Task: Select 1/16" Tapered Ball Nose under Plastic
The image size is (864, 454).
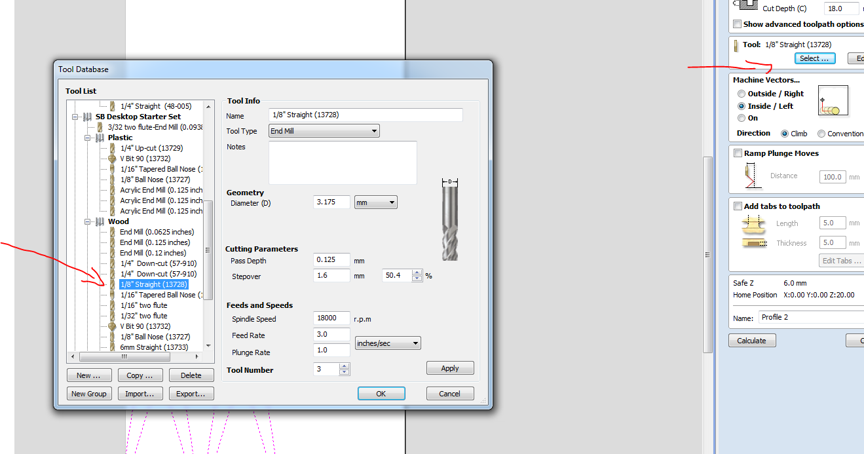Action: coord(161,169)
